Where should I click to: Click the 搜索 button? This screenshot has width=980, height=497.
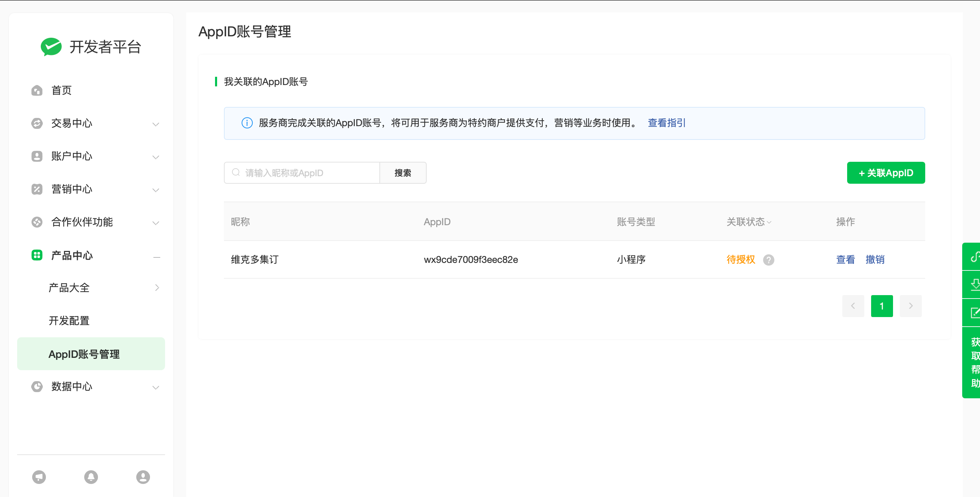pyautogui.click(x=403, y=172)
